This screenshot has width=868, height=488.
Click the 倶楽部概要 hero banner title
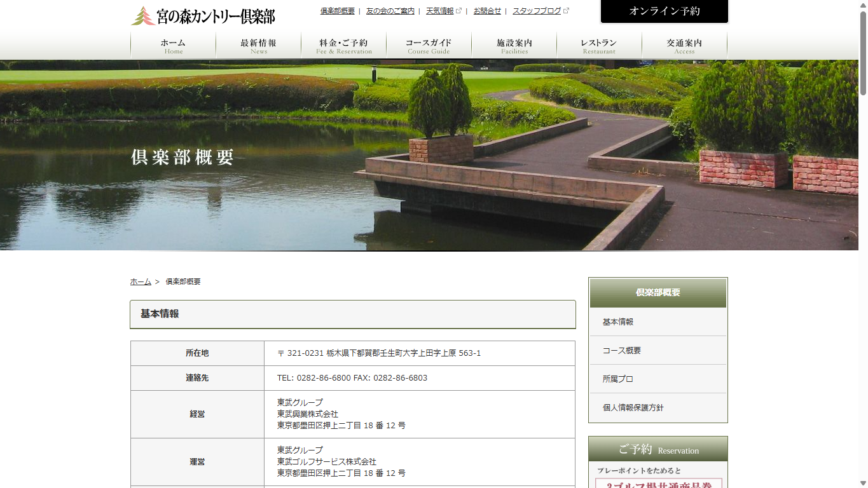[x=183, y=157]
